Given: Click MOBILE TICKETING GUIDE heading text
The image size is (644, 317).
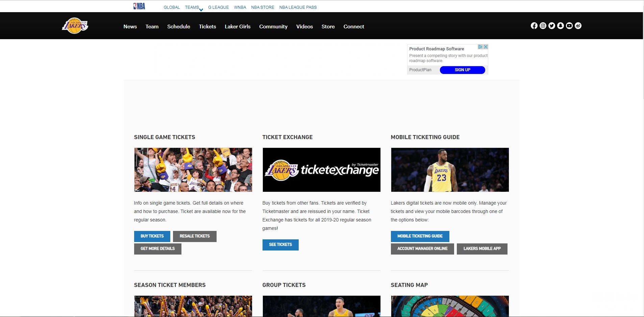Looking at the screenshot, I should click(x=425, y=137).
